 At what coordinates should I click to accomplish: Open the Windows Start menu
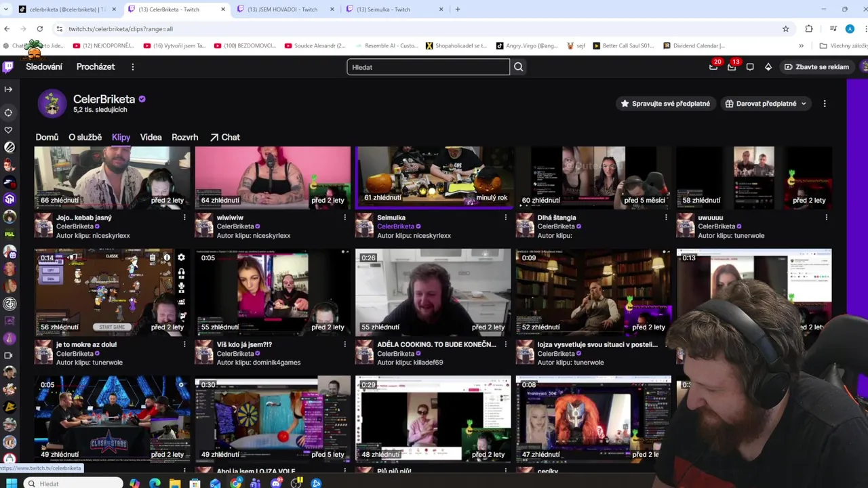[12, 483]
